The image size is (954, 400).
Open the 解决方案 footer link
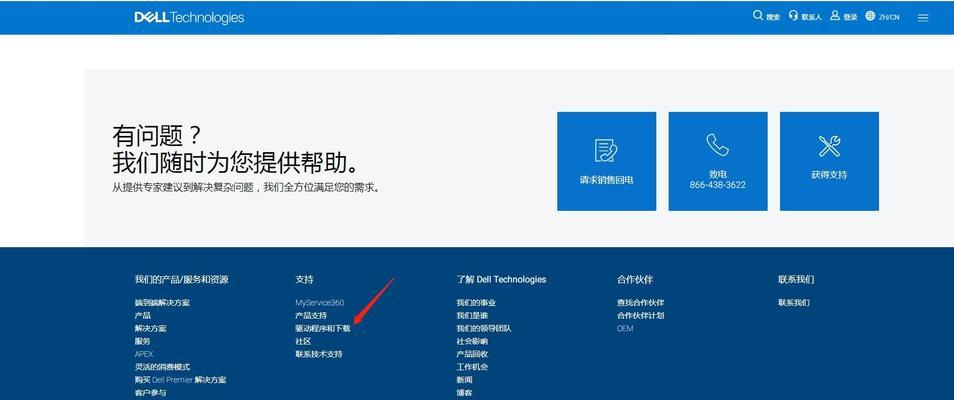tap(150, 328)
